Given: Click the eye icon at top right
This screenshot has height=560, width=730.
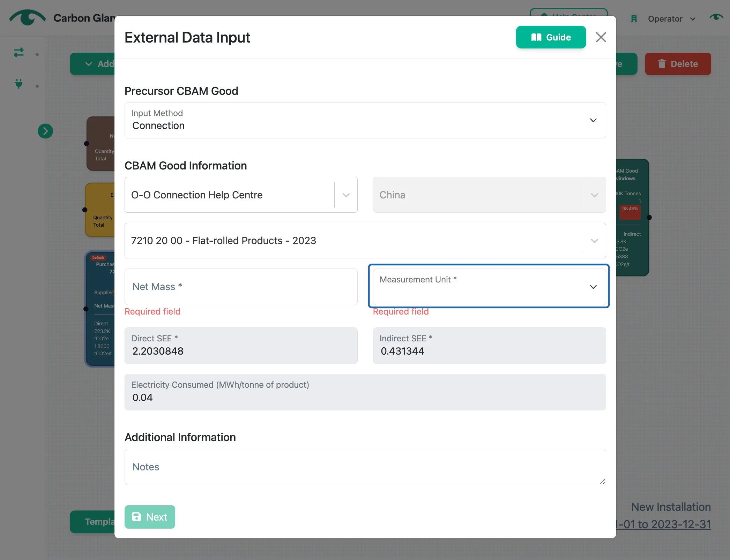Looking at the screenshot, I should click(x=716, y=17).
